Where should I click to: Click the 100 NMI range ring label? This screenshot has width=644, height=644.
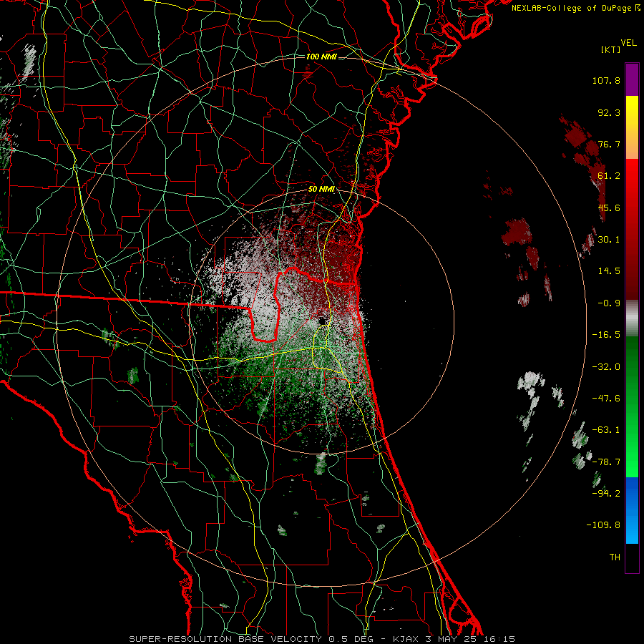click(x=321, y=57)
